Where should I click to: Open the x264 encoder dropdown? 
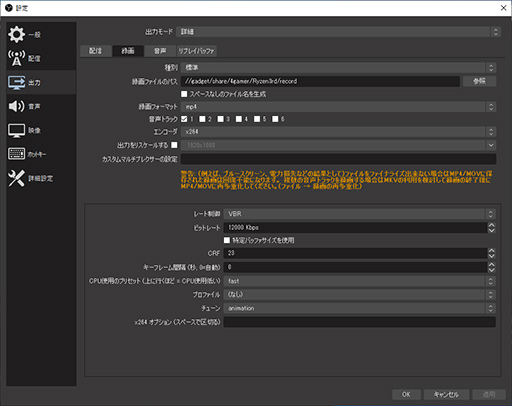point(338,132)
